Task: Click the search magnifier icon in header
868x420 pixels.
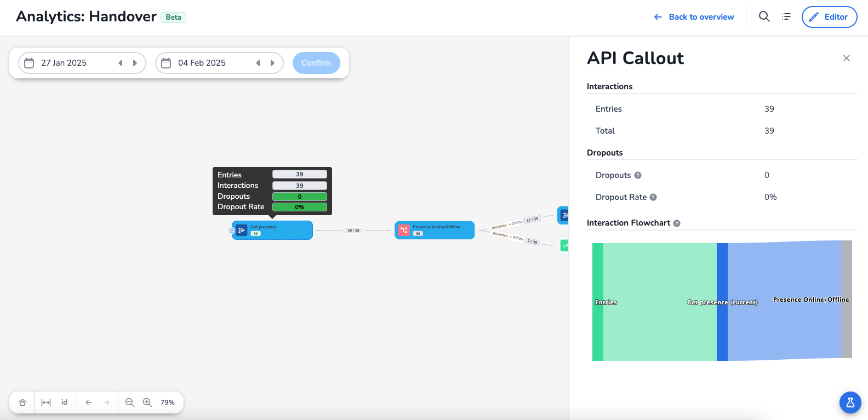Action: (x=764, y=16)
